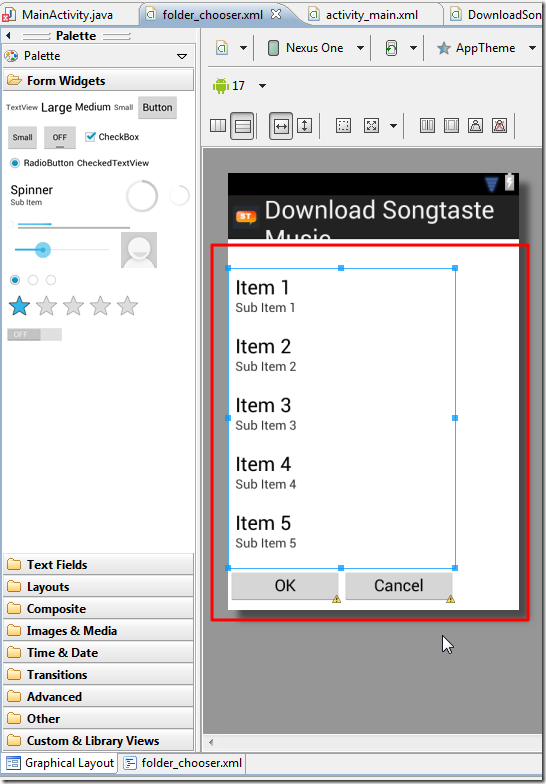
Task: Expand the Time & Date category
Action: tap(98, 652)
